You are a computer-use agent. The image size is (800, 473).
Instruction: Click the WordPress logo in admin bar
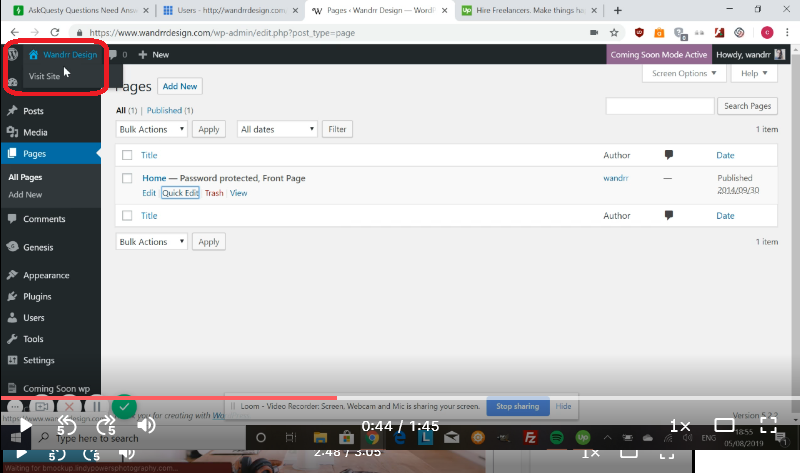pyautogui.click(x=13, y=55)
